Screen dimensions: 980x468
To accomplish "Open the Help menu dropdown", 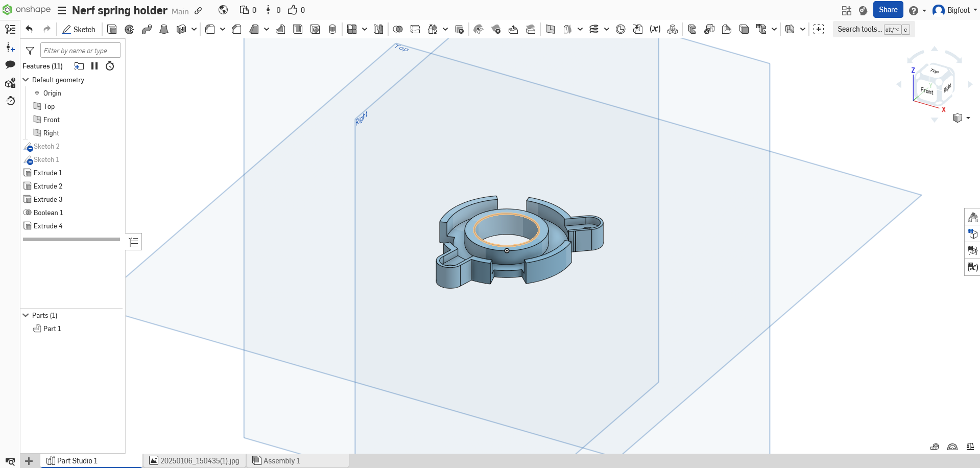I will tap(917, 10).
